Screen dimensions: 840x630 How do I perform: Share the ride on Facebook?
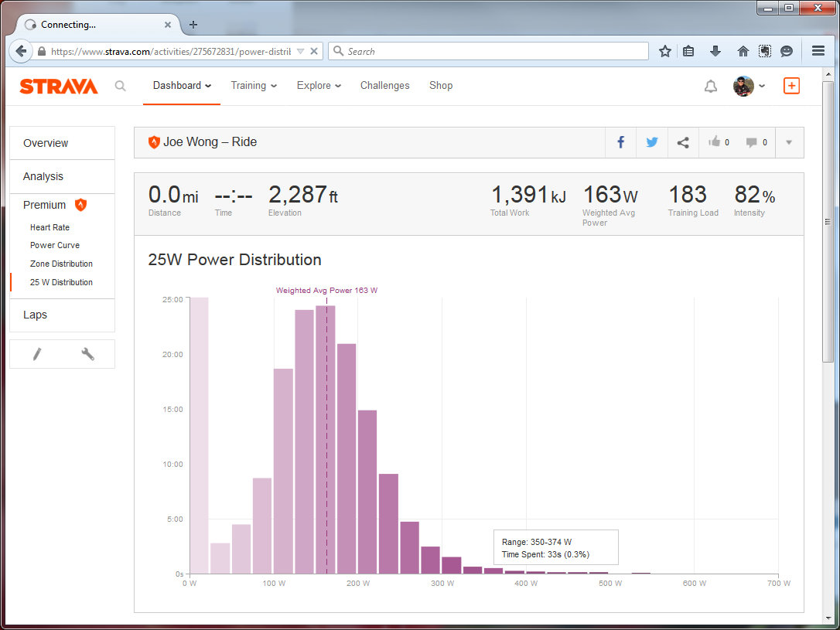[620, 142]
